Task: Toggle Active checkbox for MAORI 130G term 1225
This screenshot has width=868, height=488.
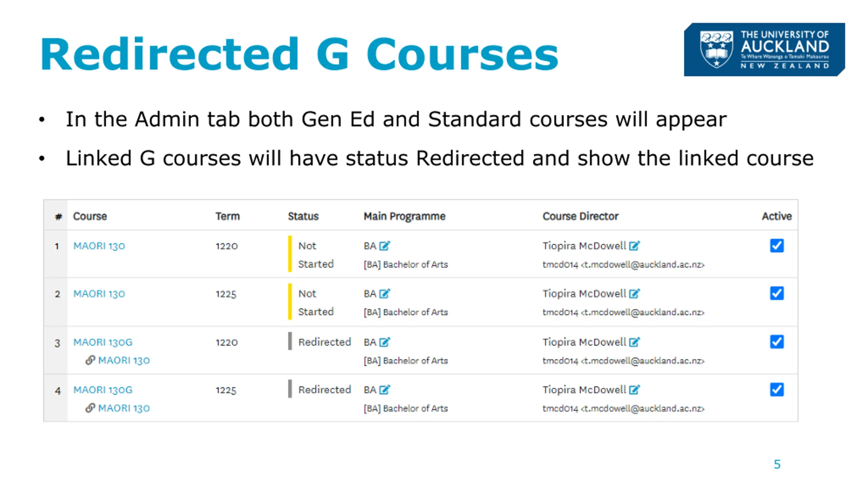Action: click(x=777, y=390)
